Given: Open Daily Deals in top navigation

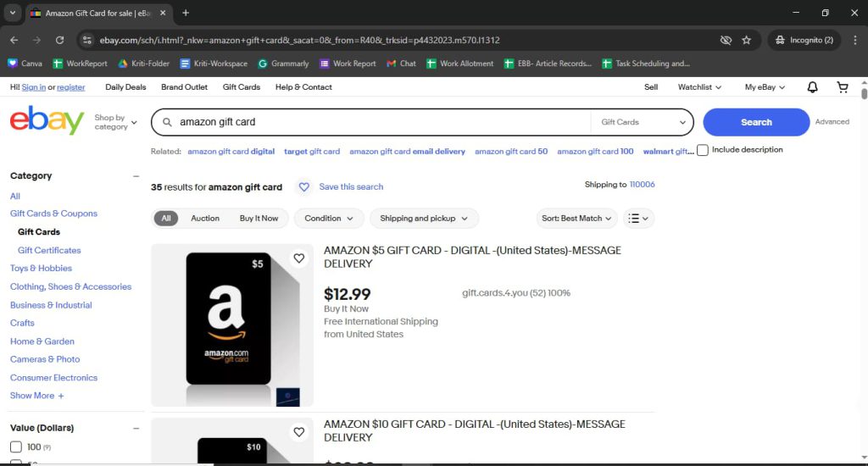Looking at the screenshot, I should coord(125,87).
